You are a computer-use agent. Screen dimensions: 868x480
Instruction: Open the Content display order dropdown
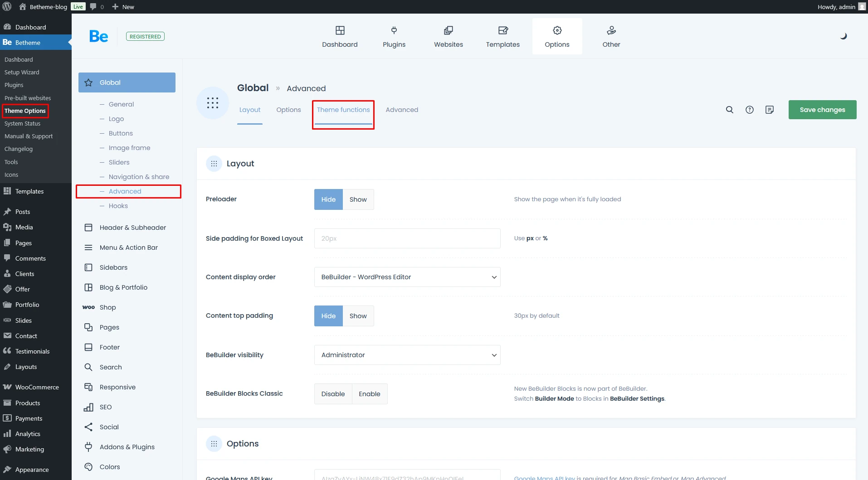point(406,277)
